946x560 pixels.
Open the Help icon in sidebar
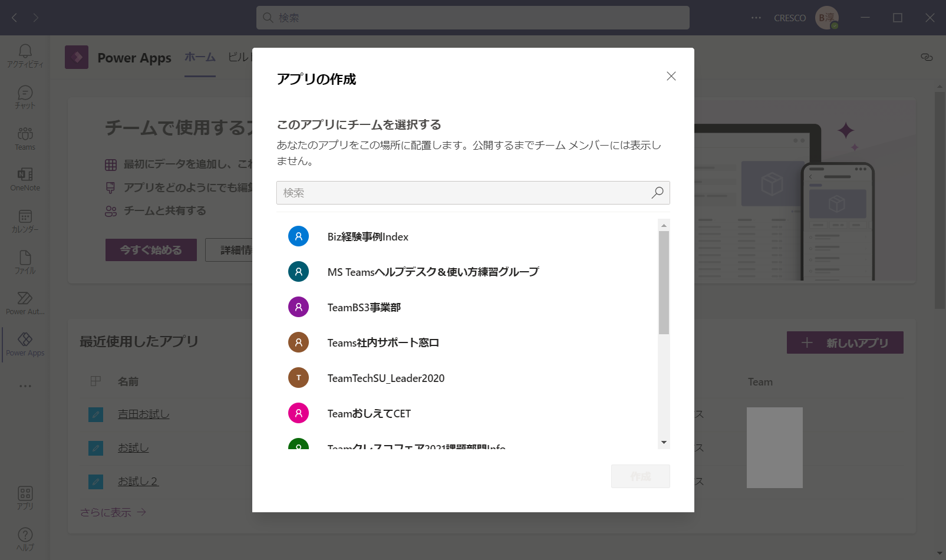[25, 539]
